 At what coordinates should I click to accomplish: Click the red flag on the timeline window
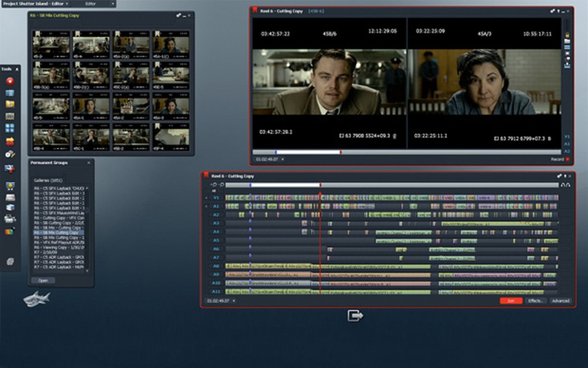(206, 176)
